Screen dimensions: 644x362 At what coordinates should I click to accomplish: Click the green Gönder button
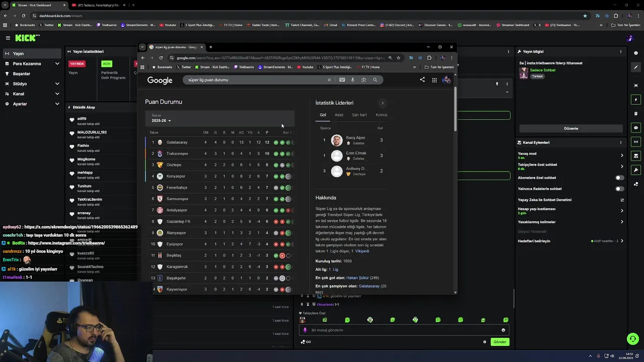coord(500,342)
